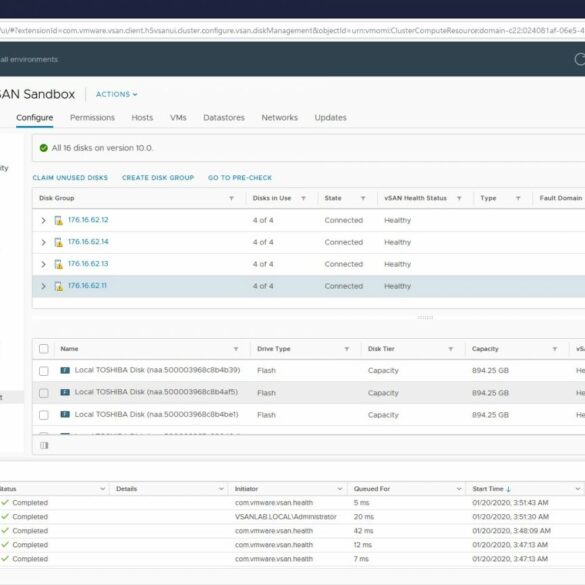Screen dimensions: 585x585
Task: Expand disk group 176.16.62.12
Action: click(x=43, y=220)
